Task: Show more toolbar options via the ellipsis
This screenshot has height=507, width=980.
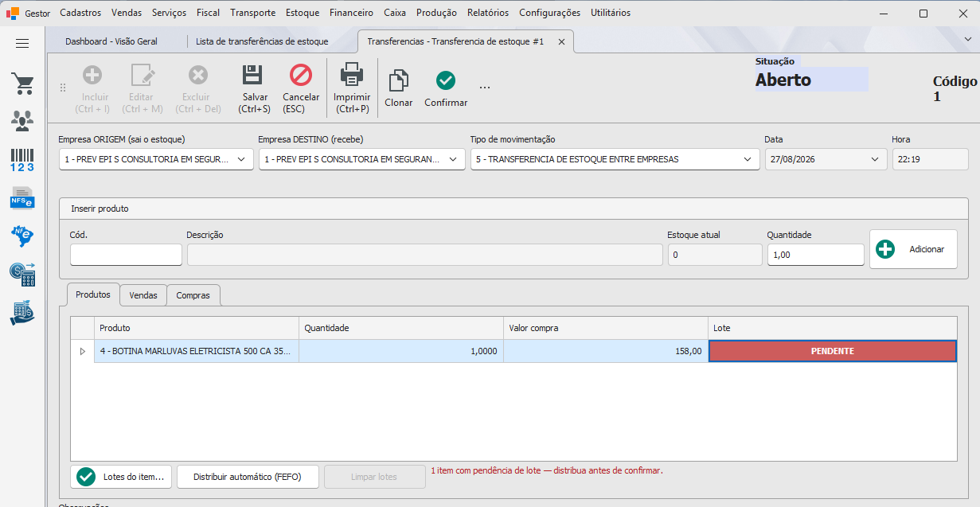Action: click(485, 88)
